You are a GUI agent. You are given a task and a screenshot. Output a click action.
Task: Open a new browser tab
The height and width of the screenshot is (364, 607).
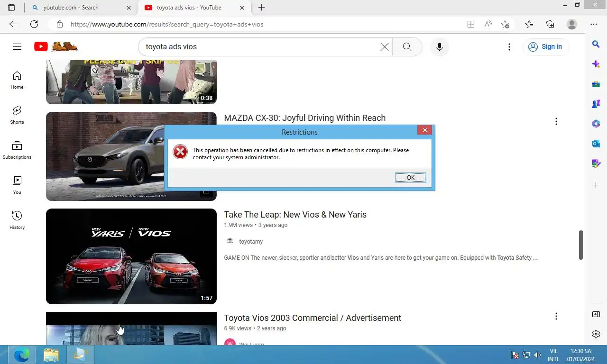261,8
